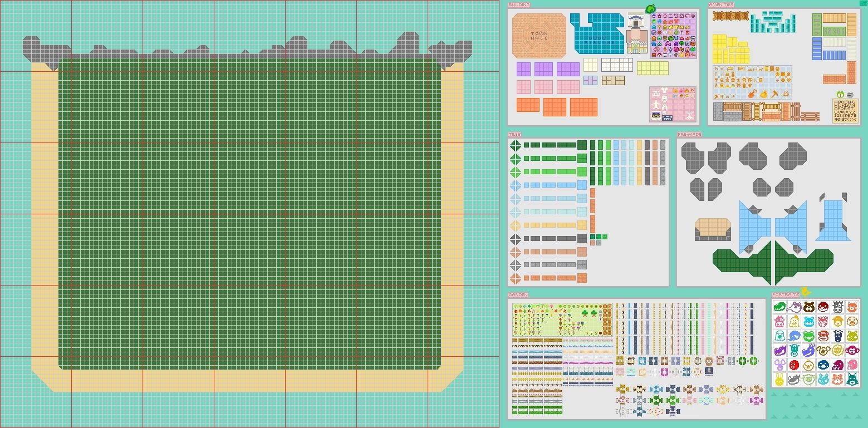Pick the orange hammer amenity icon
868x428 pixels.
[x=774, y=94]
